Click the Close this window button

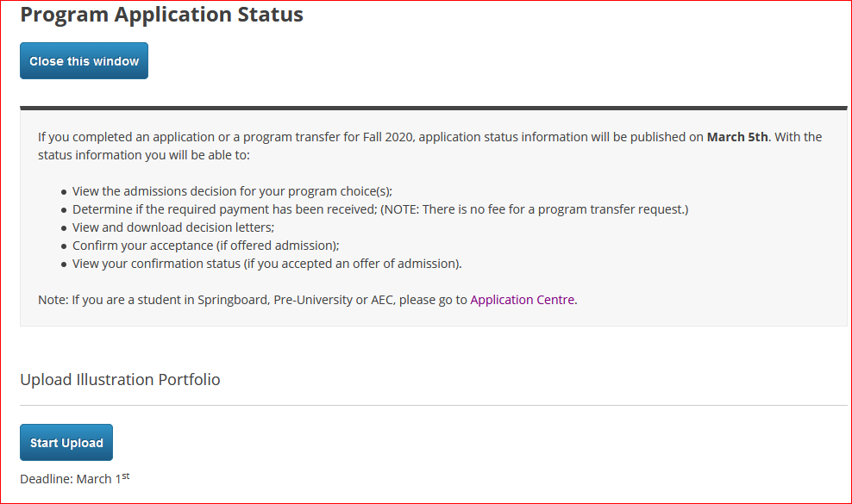coord(84,61)
